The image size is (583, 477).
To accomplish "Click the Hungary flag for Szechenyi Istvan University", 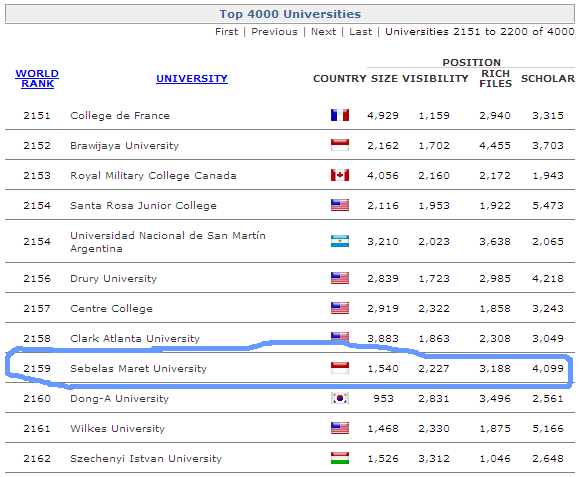I will tap(340, 458).
